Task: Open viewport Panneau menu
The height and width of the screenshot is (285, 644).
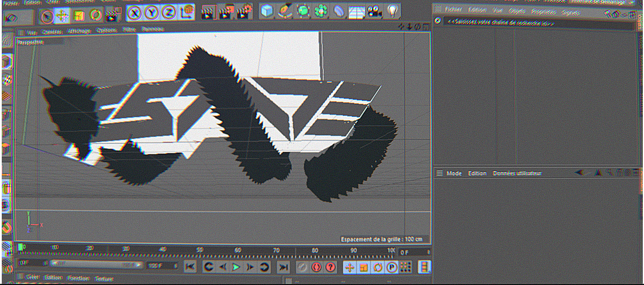Action: [153, 29]
